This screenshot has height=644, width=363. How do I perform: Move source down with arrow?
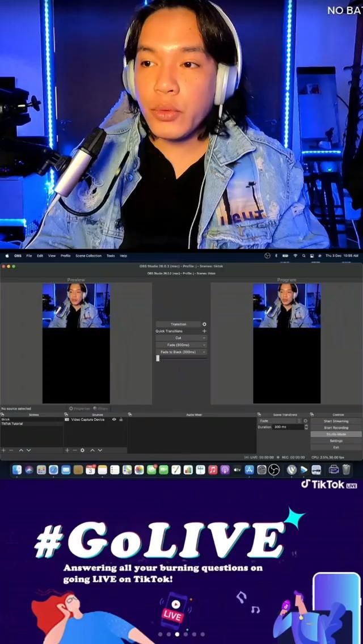pos(100,450)
